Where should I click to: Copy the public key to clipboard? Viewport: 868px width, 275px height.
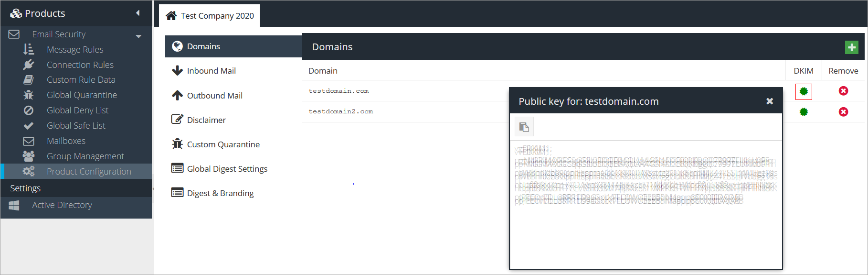[x=524, y=127]
